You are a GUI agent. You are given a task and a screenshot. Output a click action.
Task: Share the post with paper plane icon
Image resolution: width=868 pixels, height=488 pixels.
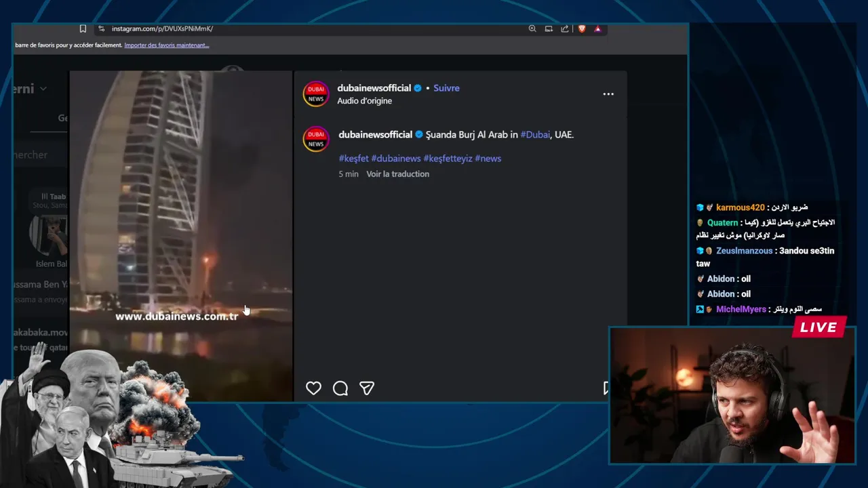tap(367, 388)
